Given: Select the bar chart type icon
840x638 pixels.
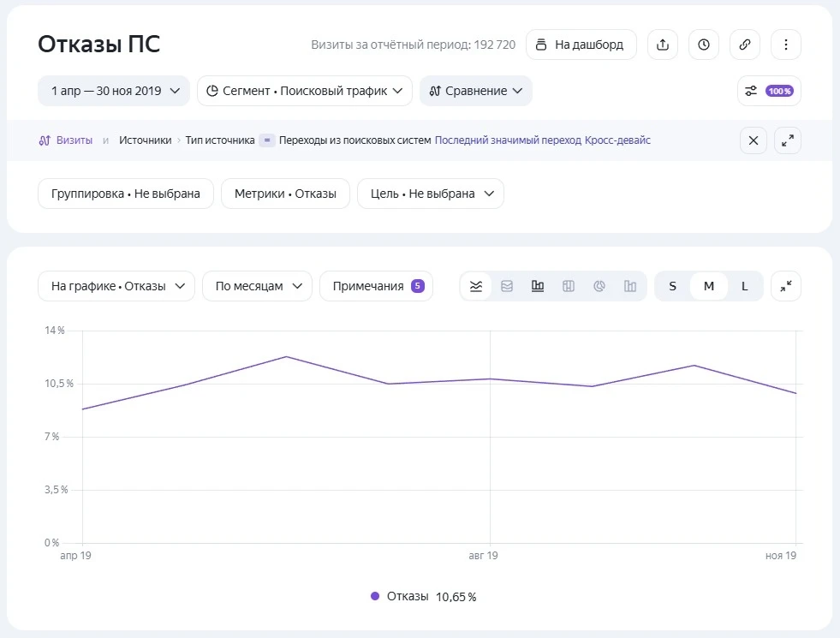Looking at the screenshot, I should pos(538,286).
